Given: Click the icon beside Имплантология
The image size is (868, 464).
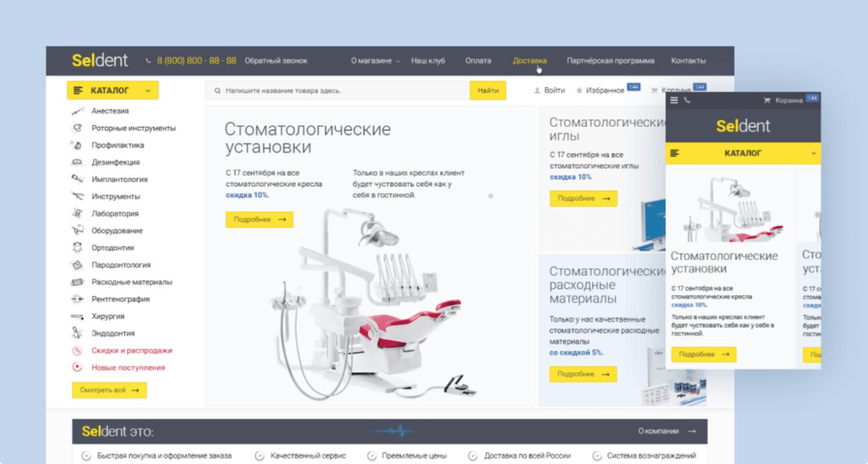Looking at the screenshot, I should [77, 179].
